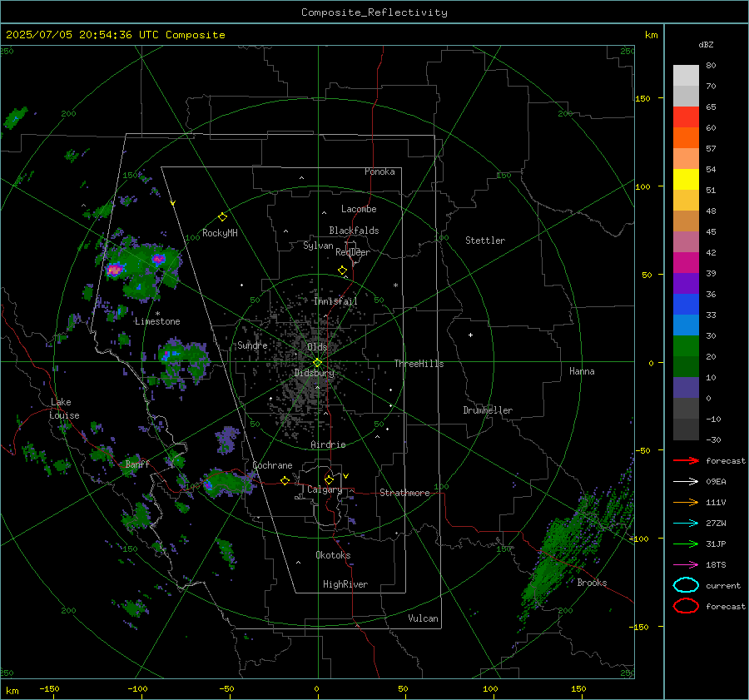Pick the yellow swatch between 54 and 51
This screenshot has width=749, height=700.
pyautogui.click(x=686, y=180)
